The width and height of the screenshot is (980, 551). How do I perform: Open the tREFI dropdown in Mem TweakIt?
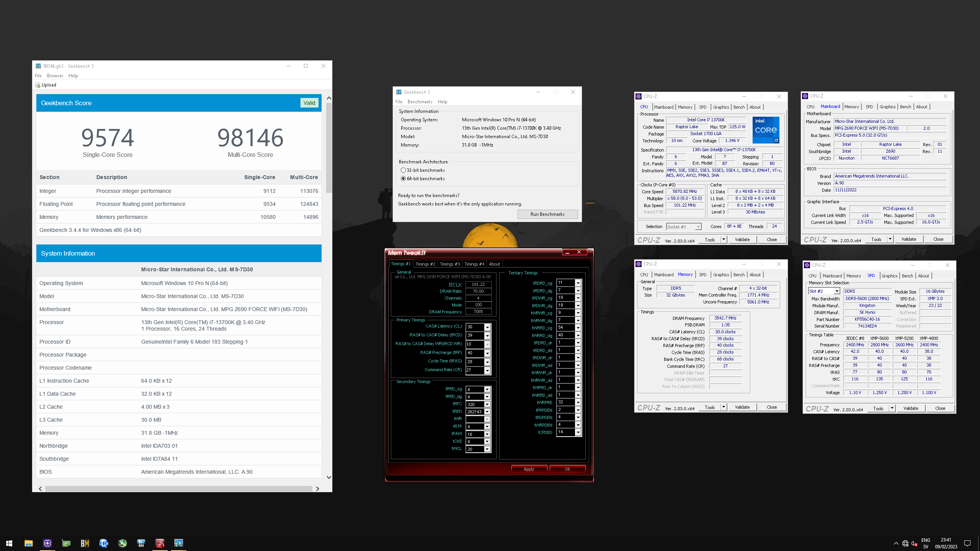[487, 412]
